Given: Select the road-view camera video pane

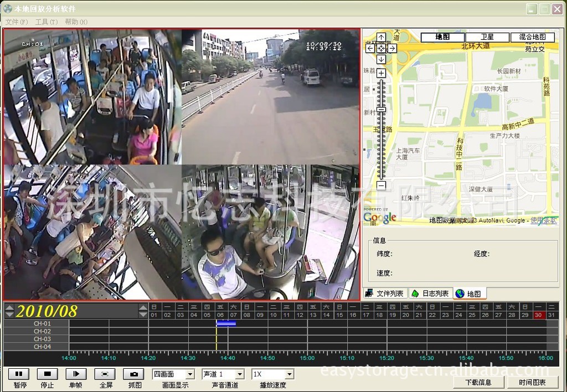Looking at the screenshot, I should pos(270,97).
